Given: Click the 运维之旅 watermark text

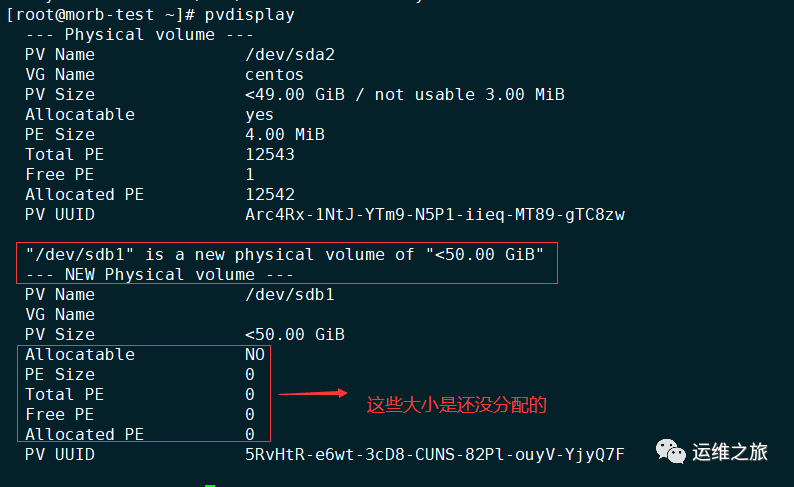Looking at the screenshot, I should click(730, 452).
